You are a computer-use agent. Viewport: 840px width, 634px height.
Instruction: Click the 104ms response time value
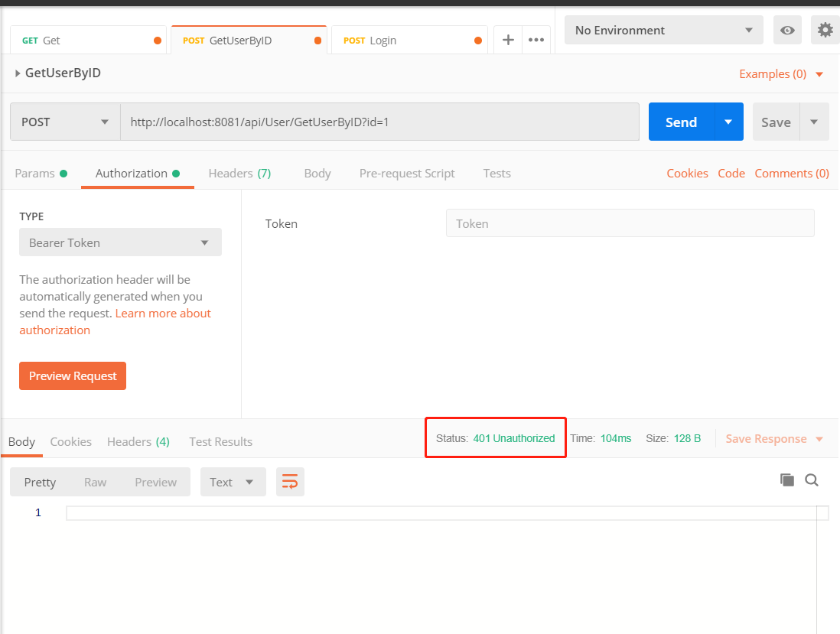coord(616,438)
